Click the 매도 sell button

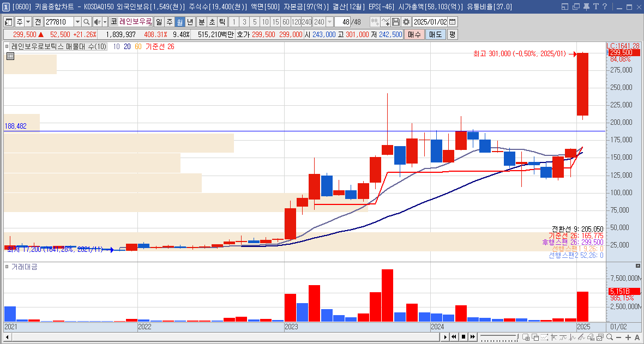[435, 34]
